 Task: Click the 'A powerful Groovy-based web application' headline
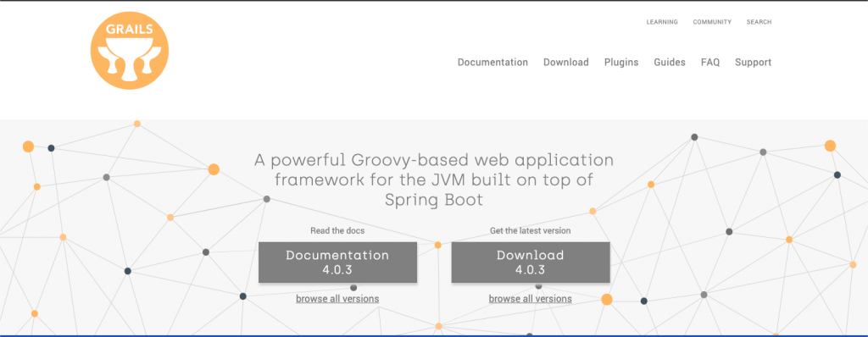(434, 180)
